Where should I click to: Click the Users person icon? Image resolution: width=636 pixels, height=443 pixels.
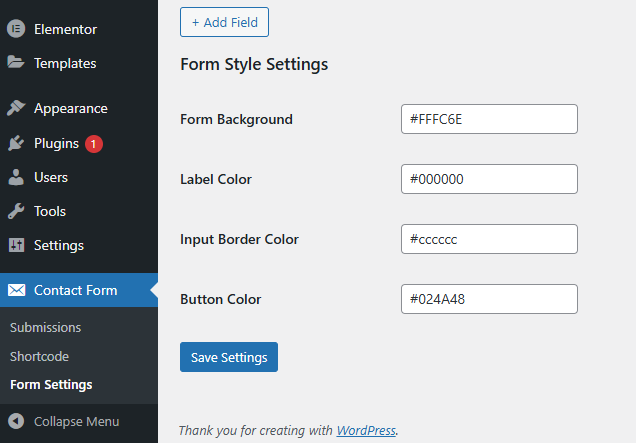[x=16, y=177]
